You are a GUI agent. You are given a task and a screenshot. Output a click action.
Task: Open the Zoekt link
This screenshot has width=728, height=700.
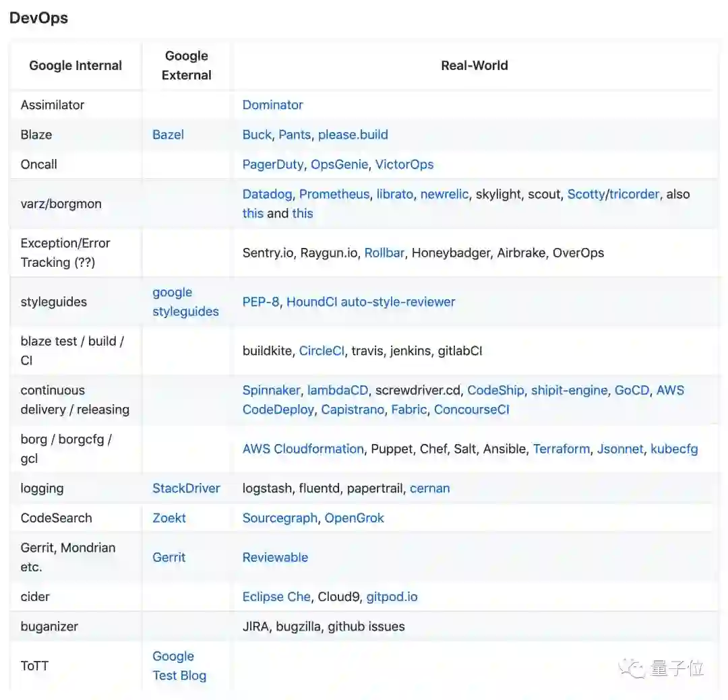169,517
